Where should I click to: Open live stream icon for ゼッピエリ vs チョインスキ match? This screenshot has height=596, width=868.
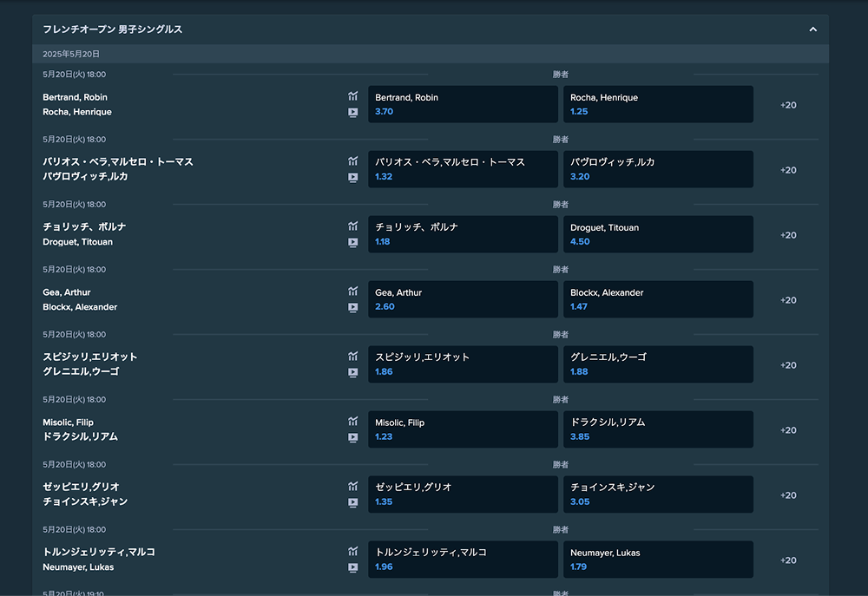[352, 502]
